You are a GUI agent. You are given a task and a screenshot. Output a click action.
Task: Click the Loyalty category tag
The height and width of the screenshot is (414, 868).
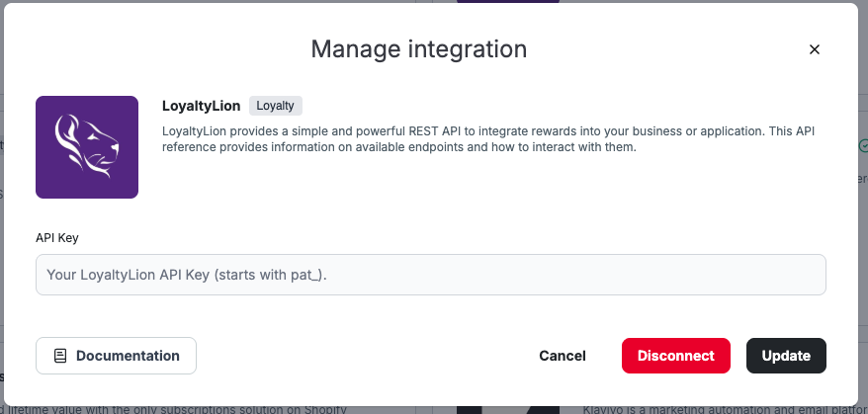click(x=276, y=106)
